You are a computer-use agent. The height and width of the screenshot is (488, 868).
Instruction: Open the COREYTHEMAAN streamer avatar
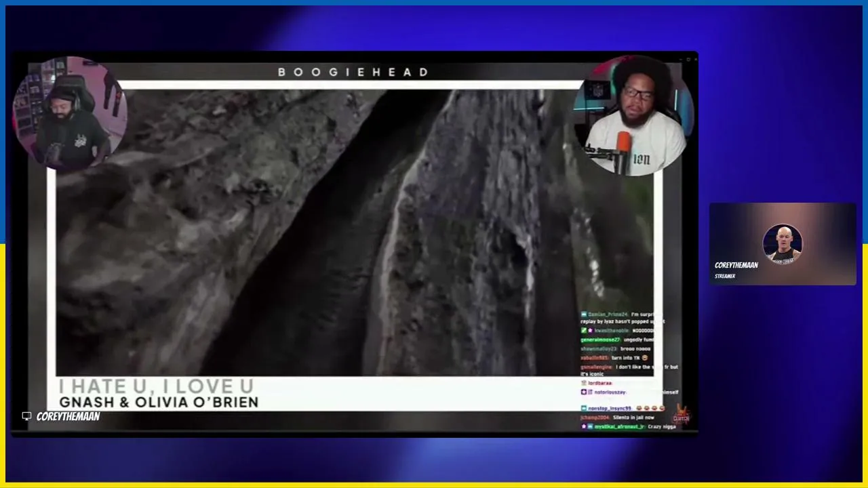[783, 244]
